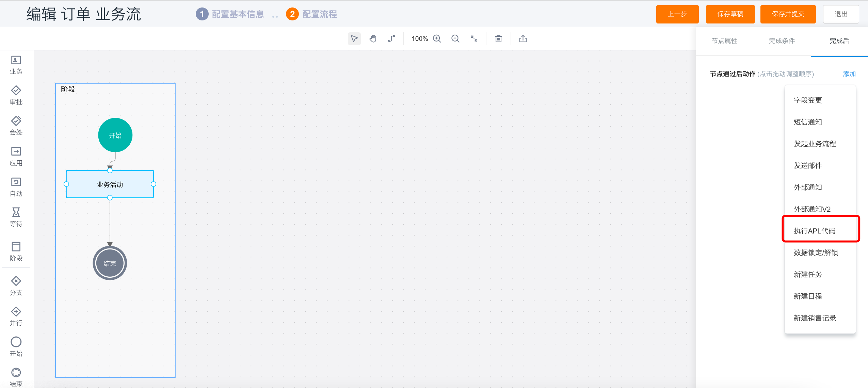
Task: Select the 审批 approval node tool
Action: pyautogui.click(x=16, y=95)
